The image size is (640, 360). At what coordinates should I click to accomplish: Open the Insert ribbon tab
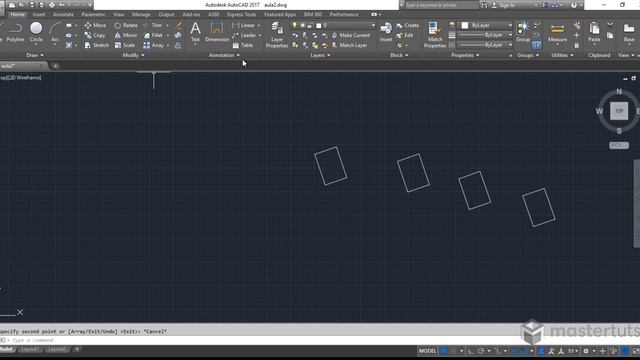[x=39, y=14]
